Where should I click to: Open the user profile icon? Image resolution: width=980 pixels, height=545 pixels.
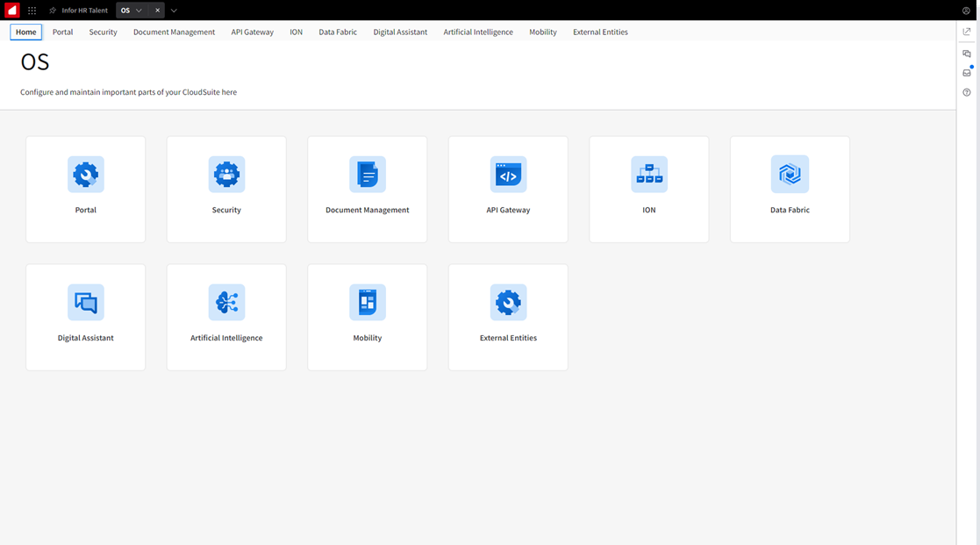(x=966, y=11)
